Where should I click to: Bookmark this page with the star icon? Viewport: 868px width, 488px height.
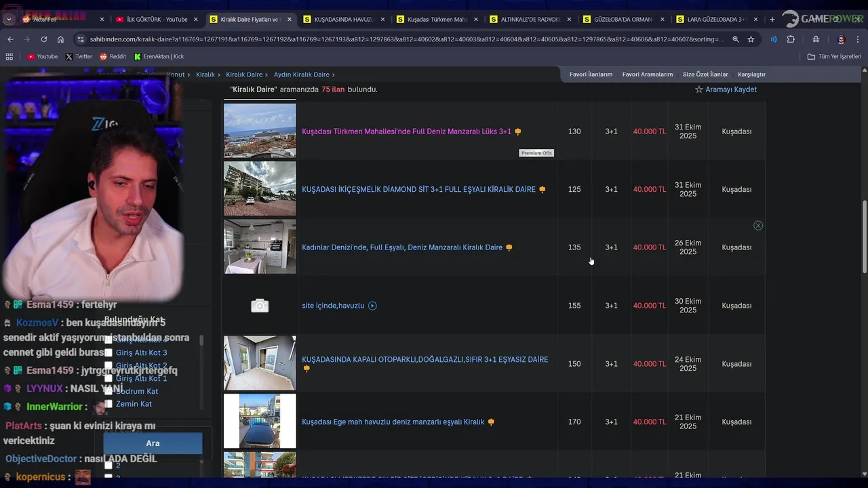coord(751,39)
